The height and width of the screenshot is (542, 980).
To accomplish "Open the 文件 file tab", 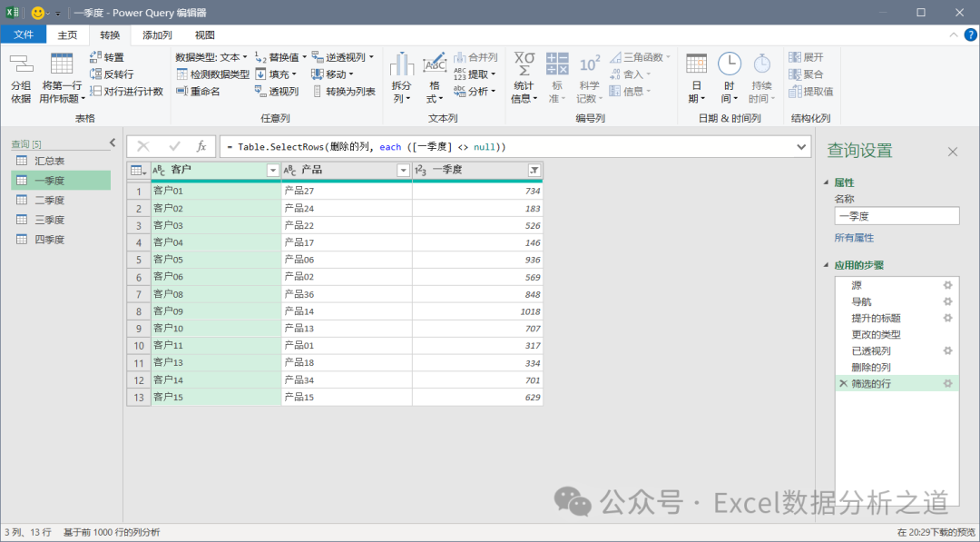I will (23, 35).
